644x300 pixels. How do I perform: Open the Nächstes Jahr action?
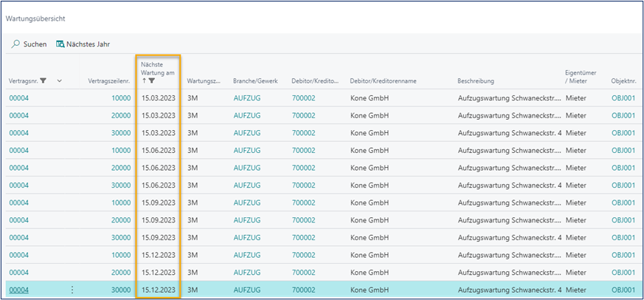pos(83,44)
